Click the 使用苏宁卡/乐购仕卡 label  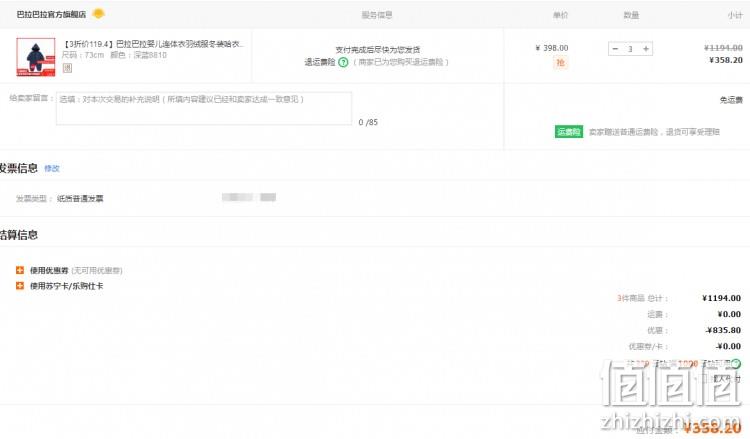66,286
